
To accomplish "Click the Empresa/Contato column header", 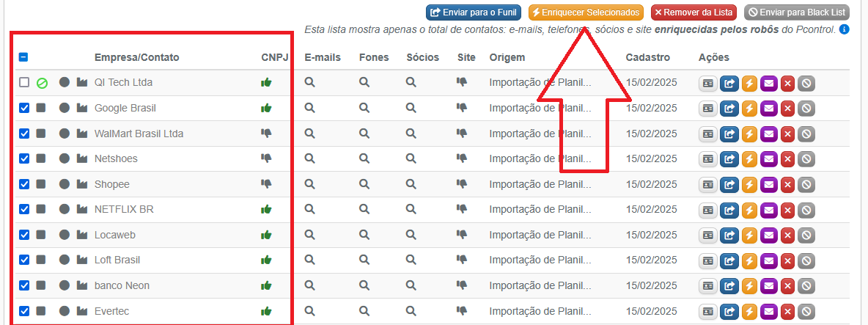I will [x=137, y=57].
